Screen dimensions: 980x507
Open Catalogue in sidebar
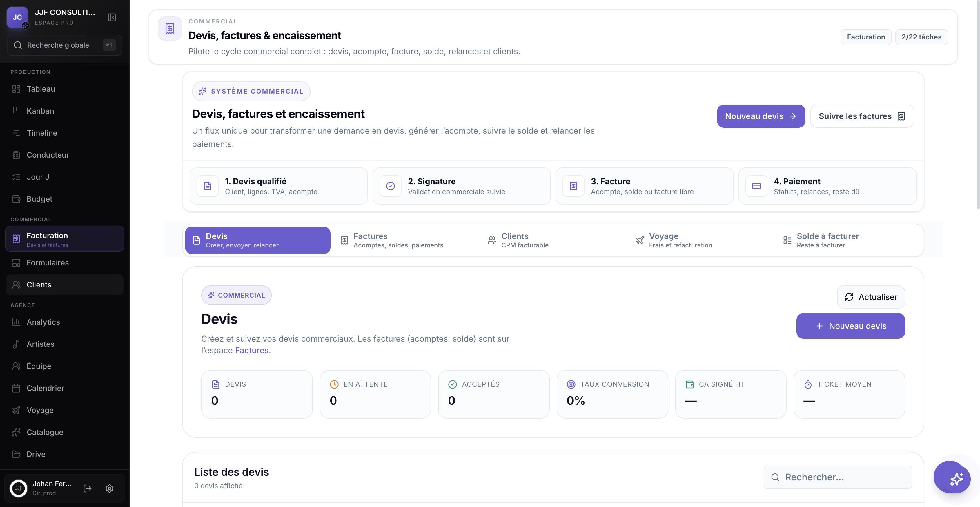65,433
